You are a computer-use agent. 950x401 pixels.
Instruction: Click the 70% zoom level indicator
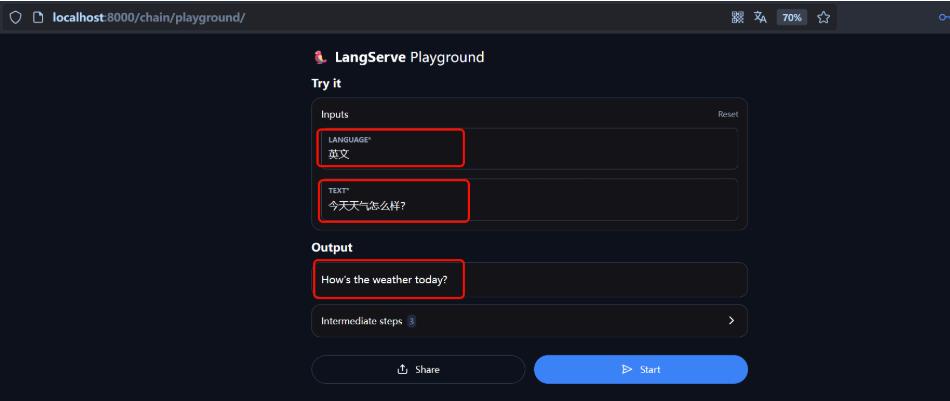click(x=792, y=18)
